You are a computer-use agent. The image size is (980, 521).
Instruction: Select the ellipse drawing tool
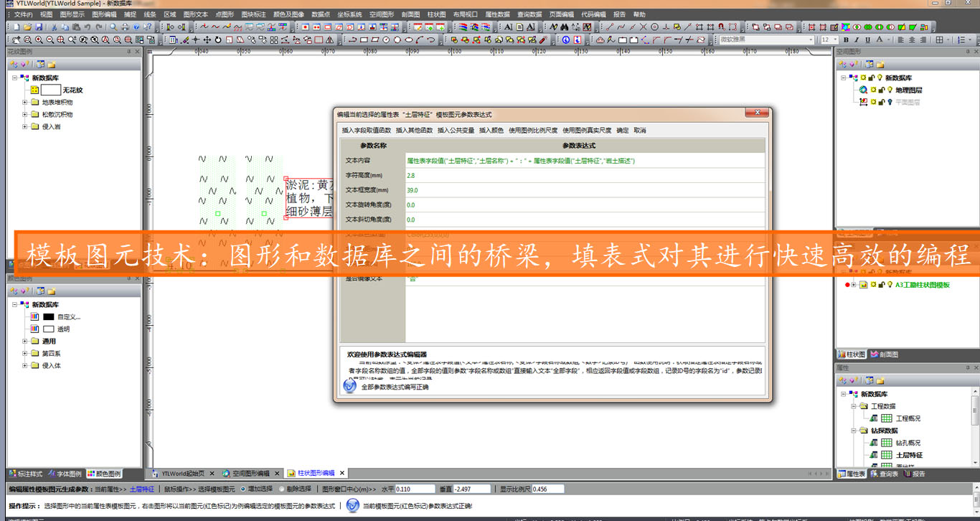click(409, 39)
